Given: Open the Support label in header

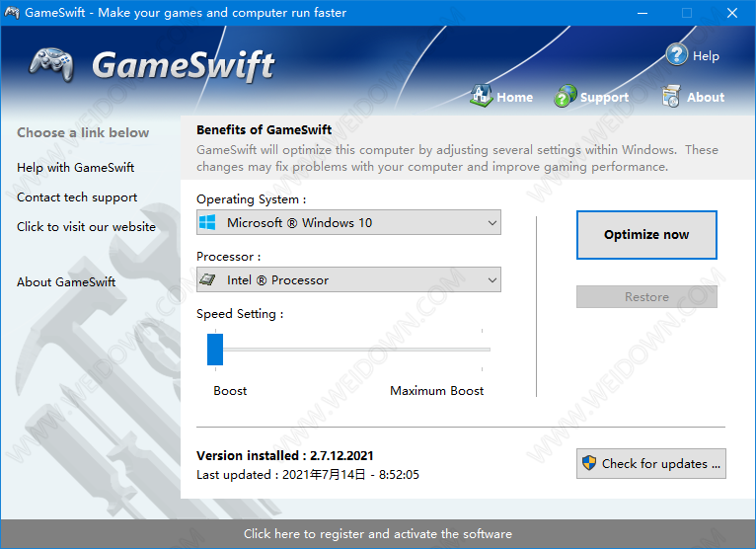Looking at the screenshot, I should (604, 98).
